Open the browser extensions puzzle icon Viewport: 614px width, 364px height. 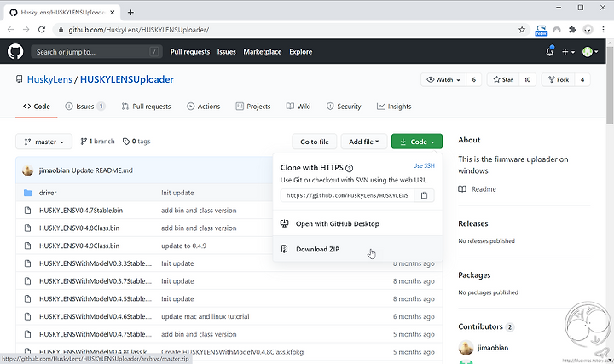pyautogui.click(x=572, y=29)
